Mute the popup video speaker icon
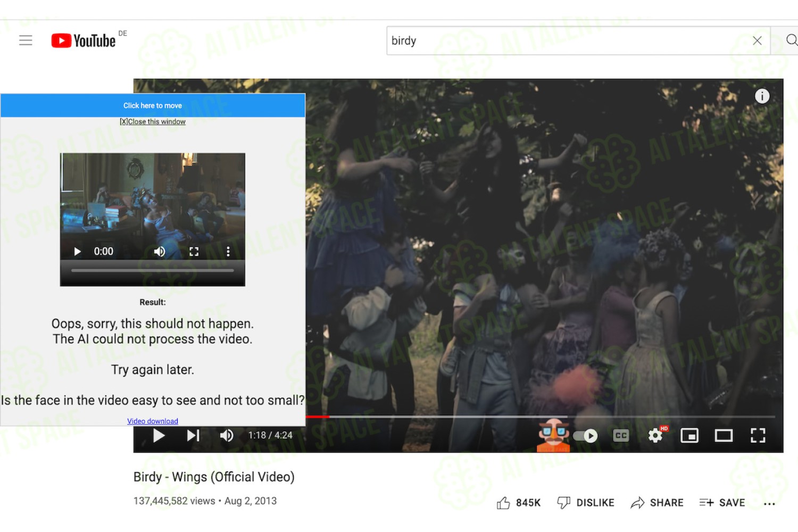The width and height of the screenshot is (798, 532). (160, 252)
